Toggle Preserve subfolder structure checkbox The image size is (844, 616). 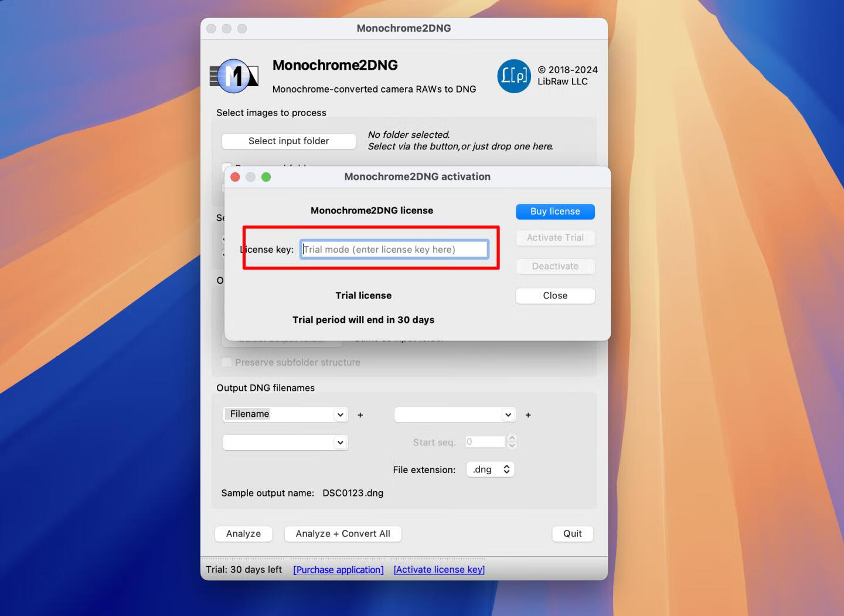point(226,362)
